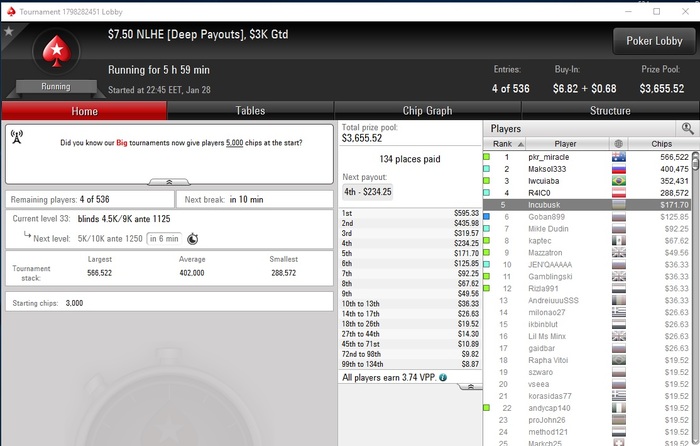Toggle cyan marker next to R4IC0
The width and height of the screenshot is (700, 446).
pos(487,193)
